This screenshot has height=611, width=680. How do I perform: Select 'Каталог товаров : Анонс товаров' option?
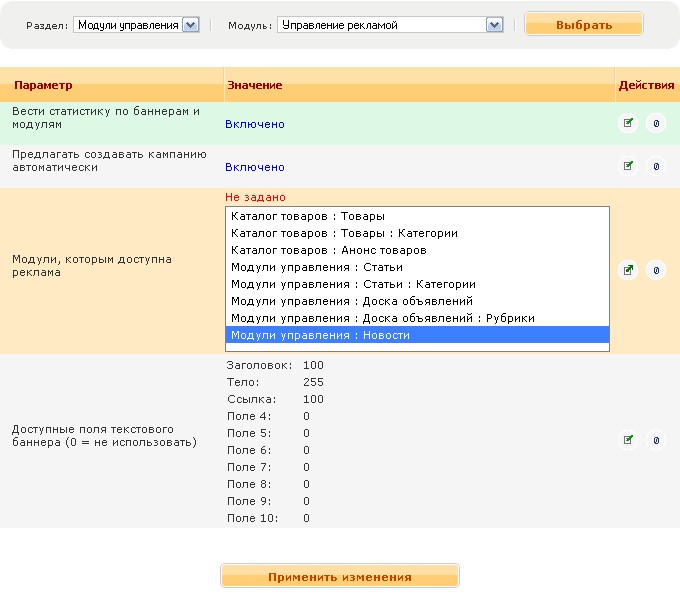click(329, 250)
